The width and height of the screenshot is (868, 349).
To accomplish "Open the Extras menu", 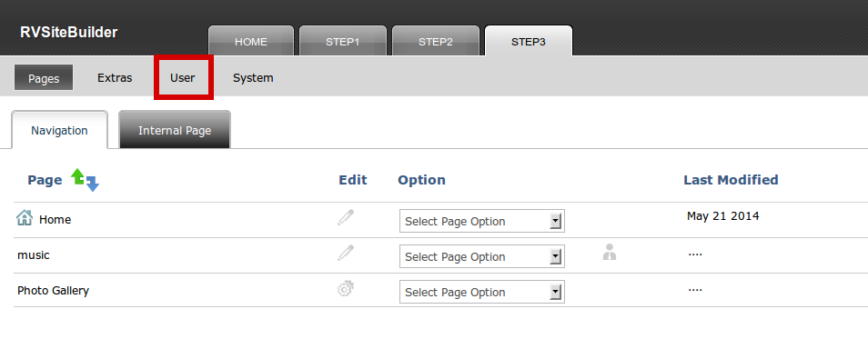I will [115, 78].
